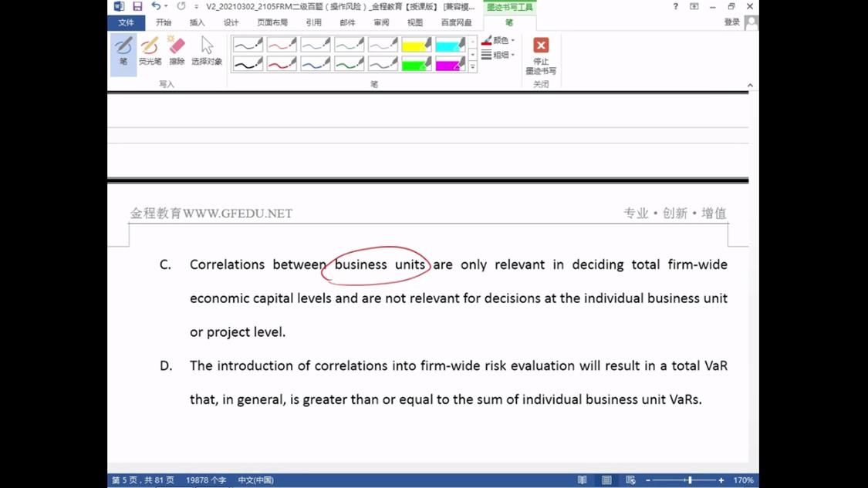The width and height of the screenshot is (868, 488).
Task: Open Customize Quick Access Toolbar dropdown
Action: point(196,7)
